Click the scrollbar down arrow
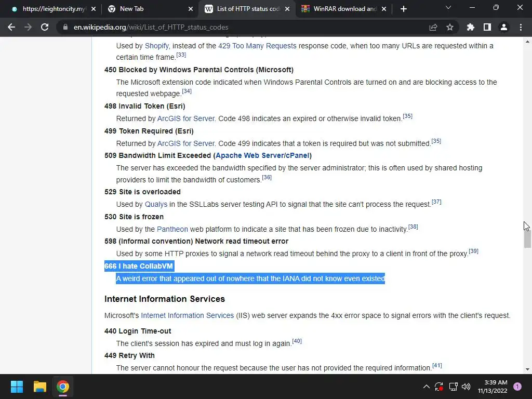The width and height of the screenshot is (532, 399). 527,369
